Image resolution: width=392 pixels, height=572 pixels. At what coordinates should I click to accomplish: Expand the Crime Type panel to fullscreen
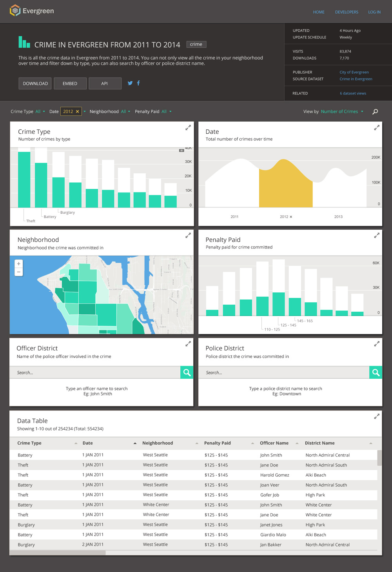click(x=188, y=127)
